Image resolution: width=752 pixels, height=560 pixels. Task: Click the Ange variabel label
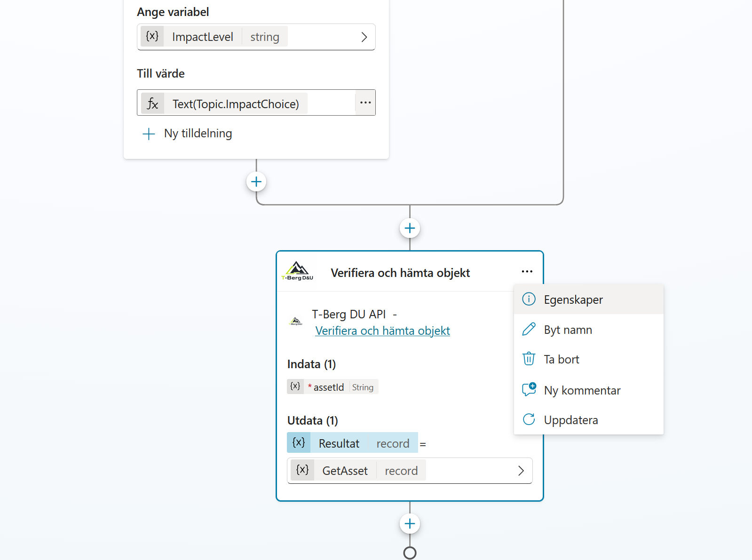(x=173, y=12)
